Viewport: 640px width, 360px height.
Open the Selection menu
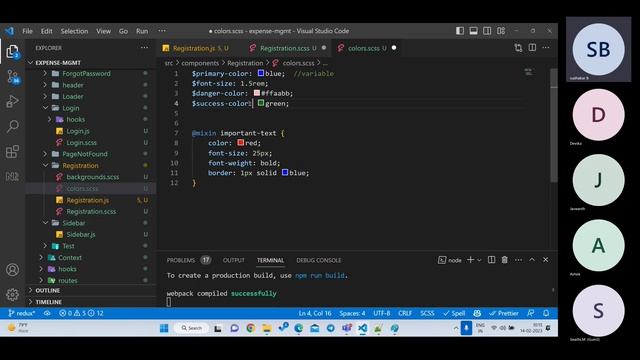(74, 31)
